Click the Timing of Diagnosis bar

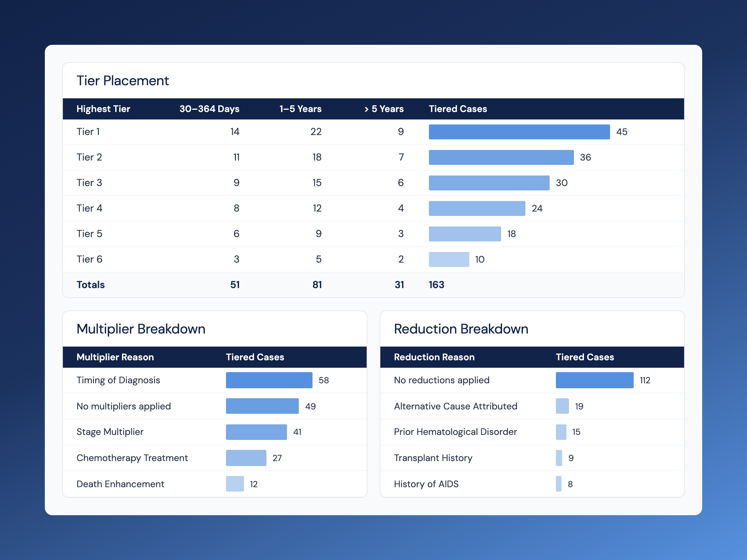click(x=269, y=380)
